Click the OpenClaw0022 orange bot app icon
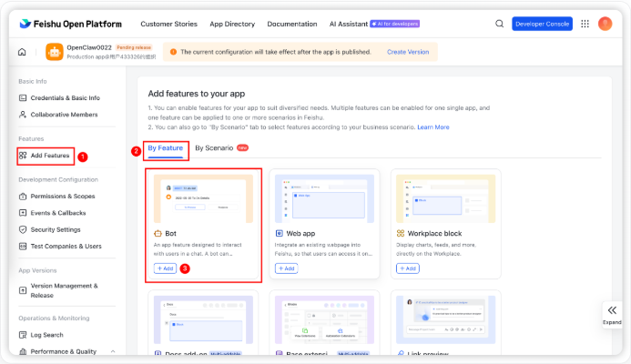This screenshot has height=364, width=631. pyautogui.click(x=55, y=52)
